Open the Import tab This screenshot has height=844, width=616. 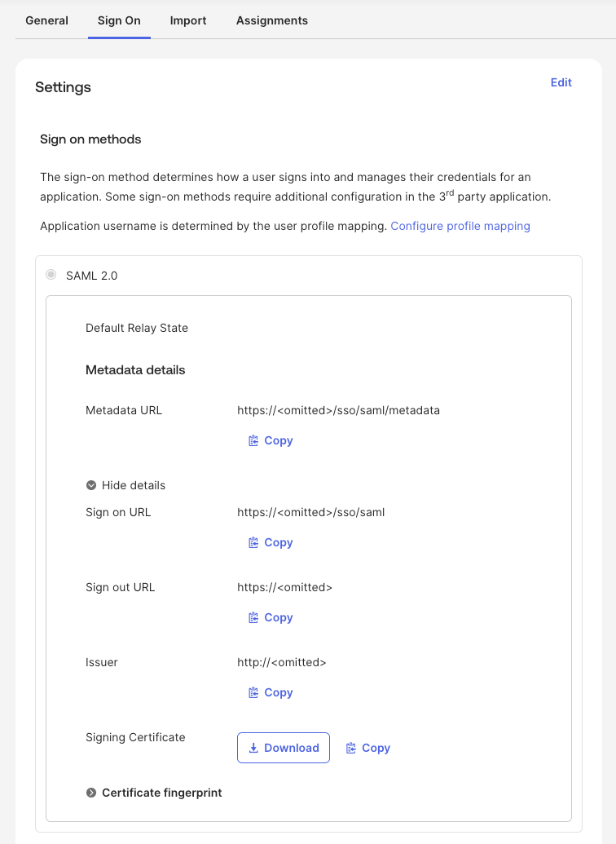pyautogui.click(x=188, y=20)
